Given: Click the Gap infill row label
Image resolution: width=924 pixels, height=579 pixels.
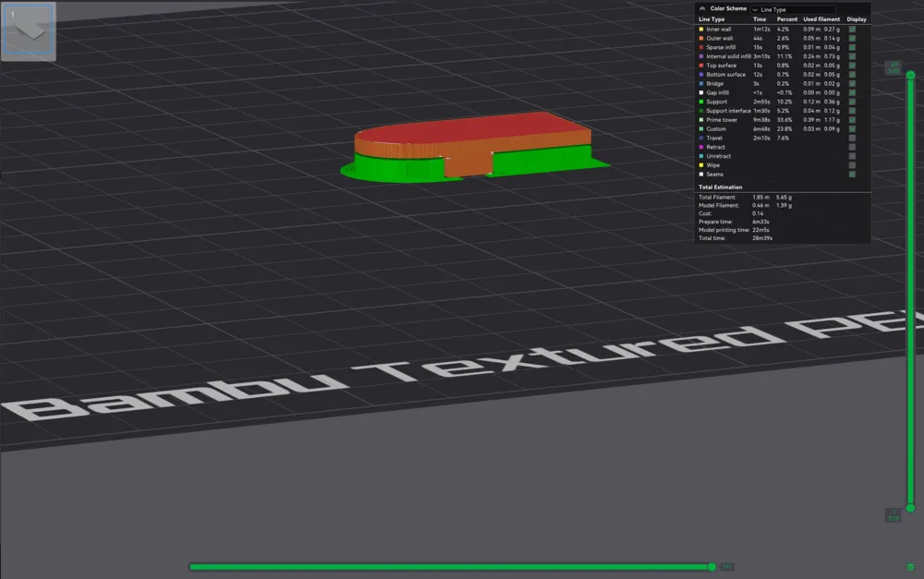Looking at the screenshot, I should click(717, 92).
